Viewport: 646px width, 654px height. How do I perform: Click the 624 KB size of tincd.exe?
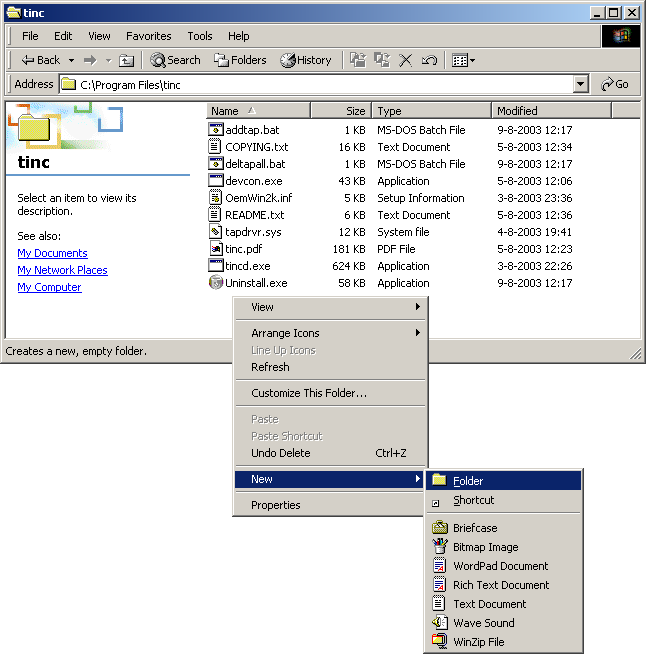pyautogui.click(x=349, y=266)
